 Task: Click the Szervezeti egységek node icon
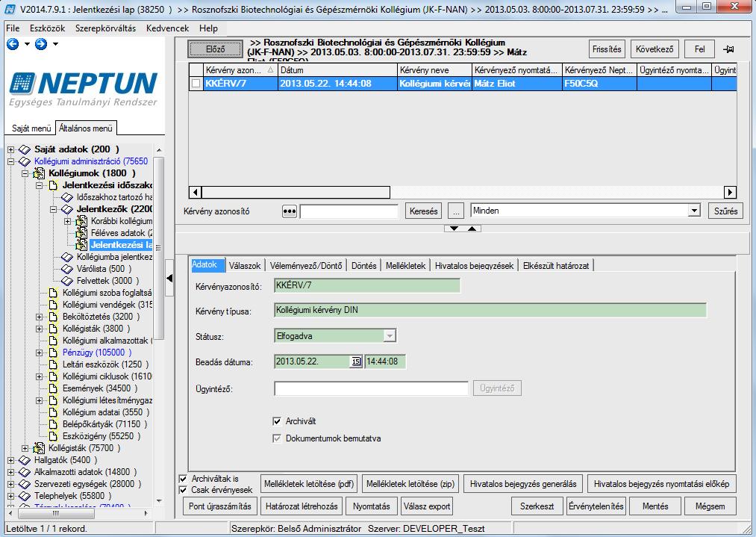coord(24,484)
